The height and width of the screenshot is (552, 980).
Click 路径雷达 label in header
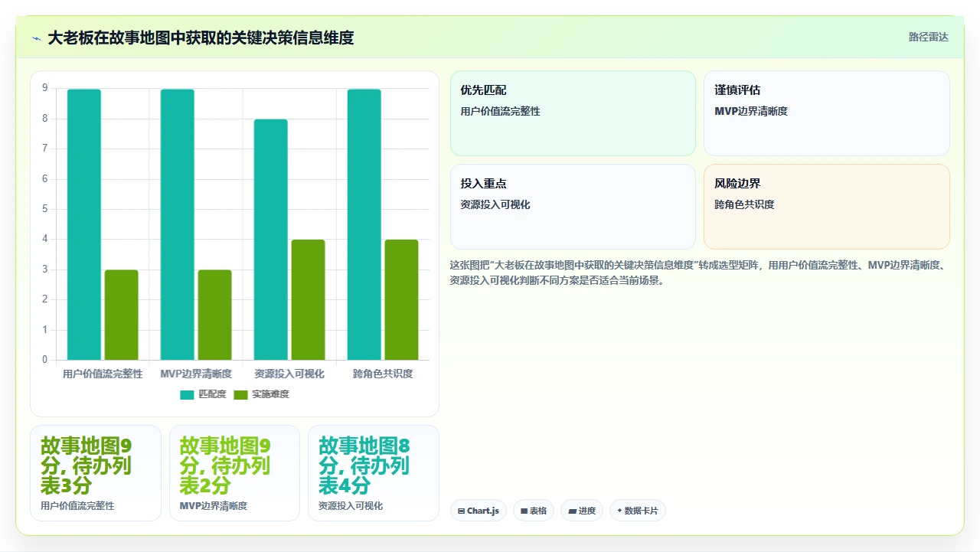click(929, 37)
